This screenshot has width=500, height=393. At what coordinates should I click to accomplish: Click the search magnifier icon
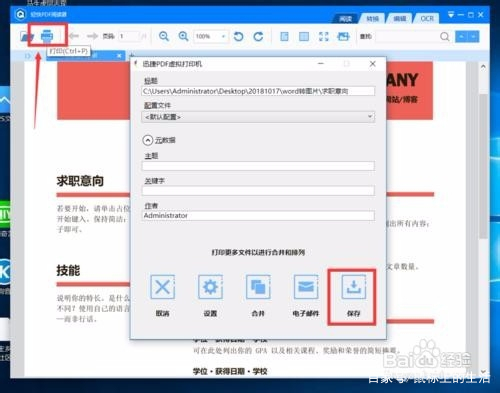point(445,36)
